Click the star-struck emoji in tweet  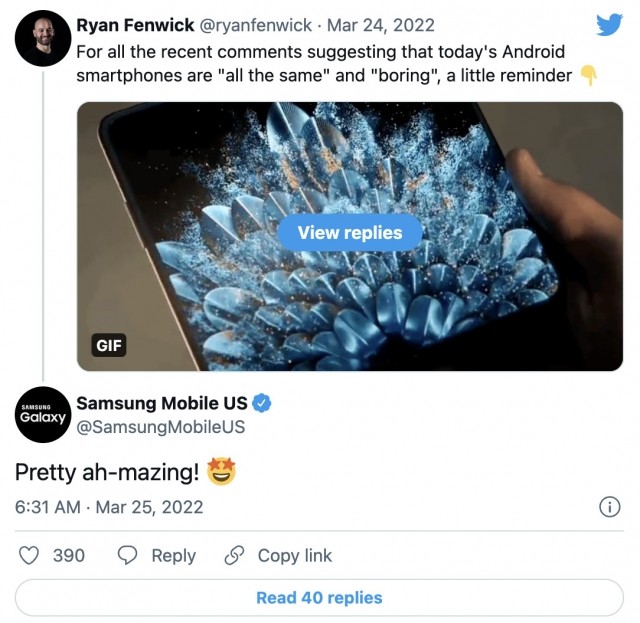point(223,469)
